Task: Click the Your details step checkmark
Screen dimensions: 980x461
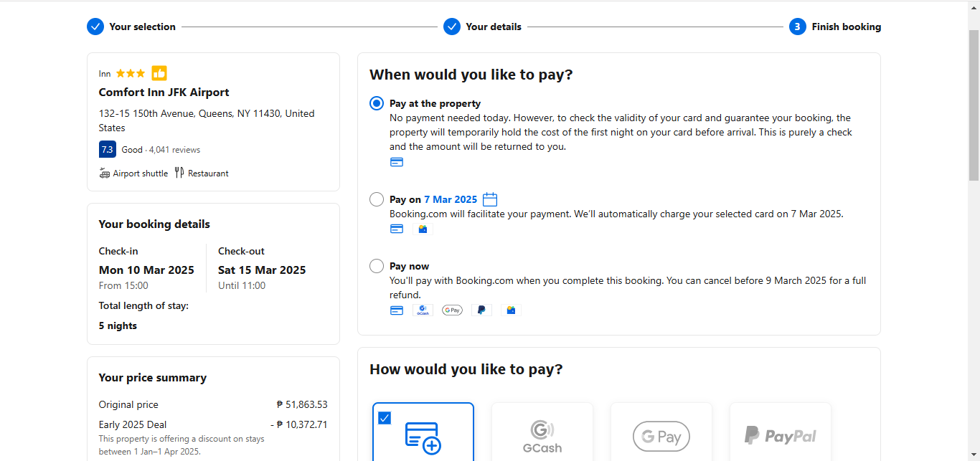Action: pos(452,27)
